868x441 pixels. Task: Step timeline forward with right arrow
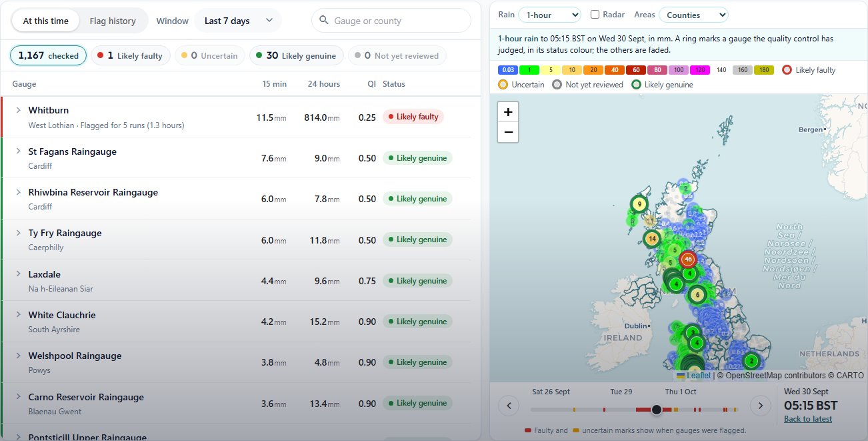pyautogui.click(x=760, y=405)
